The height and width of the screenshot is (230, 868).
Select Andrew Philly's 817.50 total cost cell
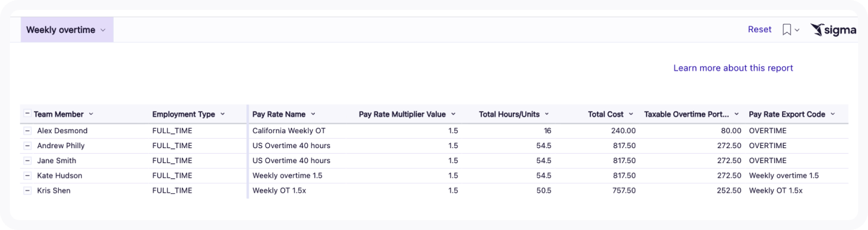coord(624,146)
